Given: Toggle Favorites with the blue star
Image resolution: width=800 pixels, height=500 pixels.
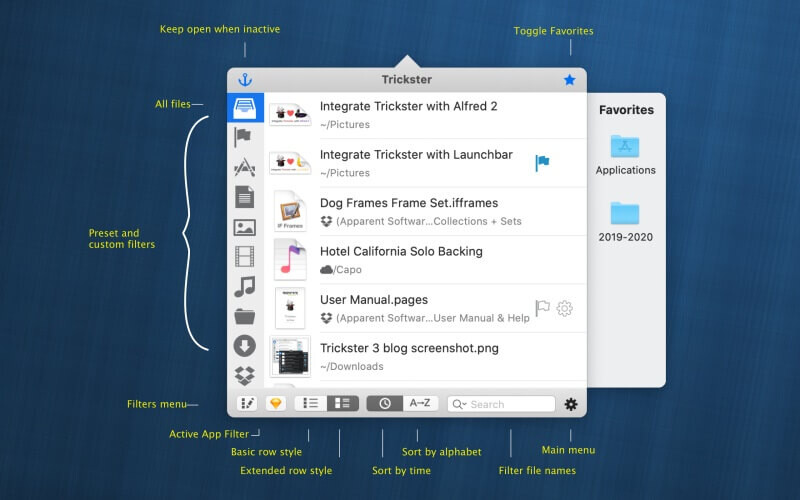Looking at the screenshot, I should [570, 80].
